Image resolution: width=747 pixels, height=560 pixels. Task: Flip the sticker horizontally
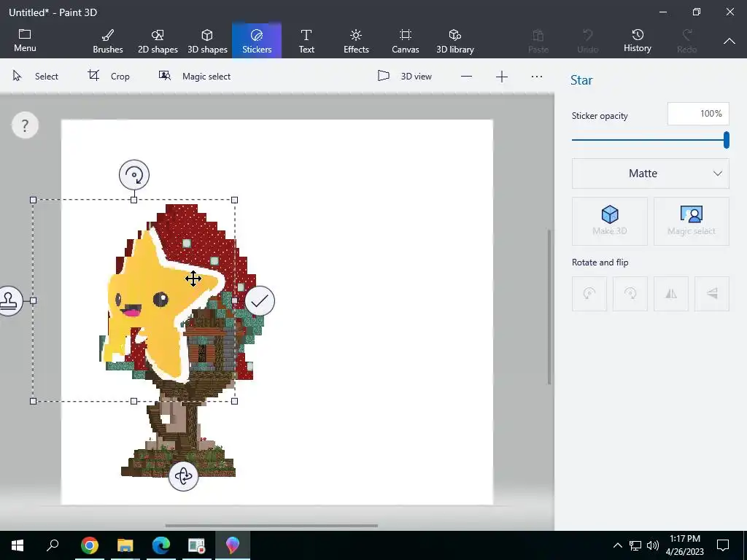coord(671,294)
